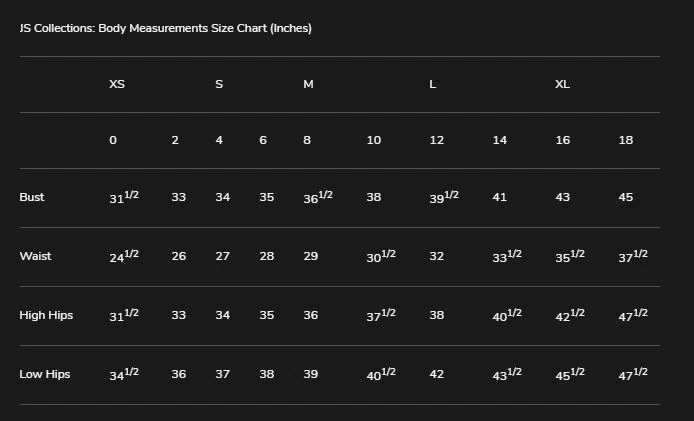
Task: Select the Bust row label
Action: click(x=32, y=197)
